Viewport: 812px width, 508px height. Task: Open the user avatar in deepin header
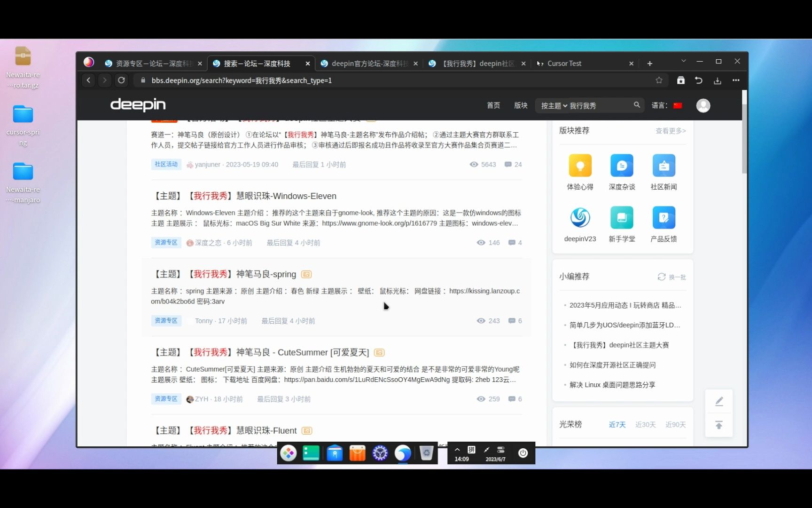coord(703,105)
